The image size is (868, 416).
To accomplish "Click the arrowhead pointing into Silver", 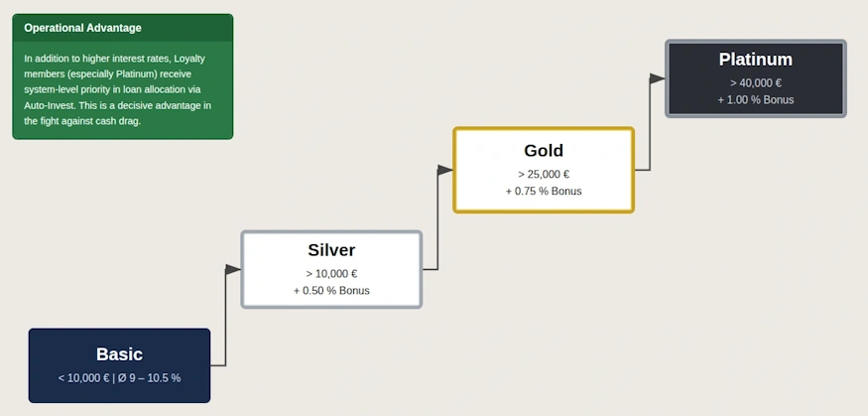I will click(x=233, y=269).
